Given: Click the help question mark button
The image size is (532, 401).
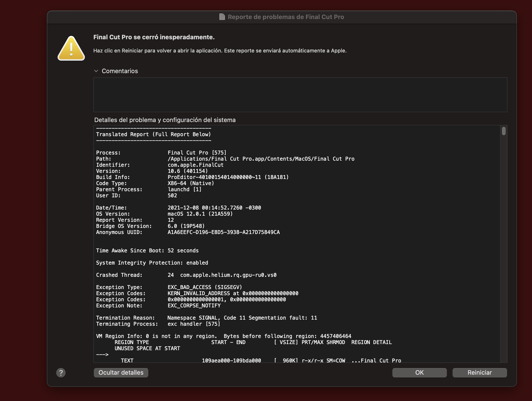Looking at the screenshot, I should point(61,373).
